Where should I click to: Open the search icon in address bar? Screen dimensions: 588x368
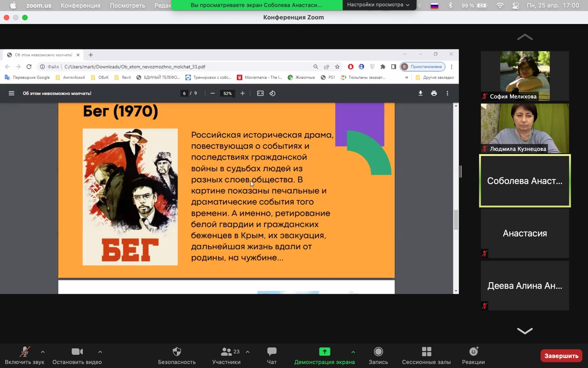pos(316,67)
